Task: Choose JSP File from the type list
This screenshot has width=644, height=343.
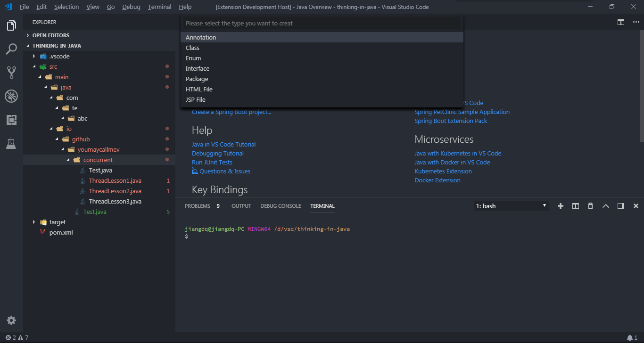Action: tap(322, 99)
